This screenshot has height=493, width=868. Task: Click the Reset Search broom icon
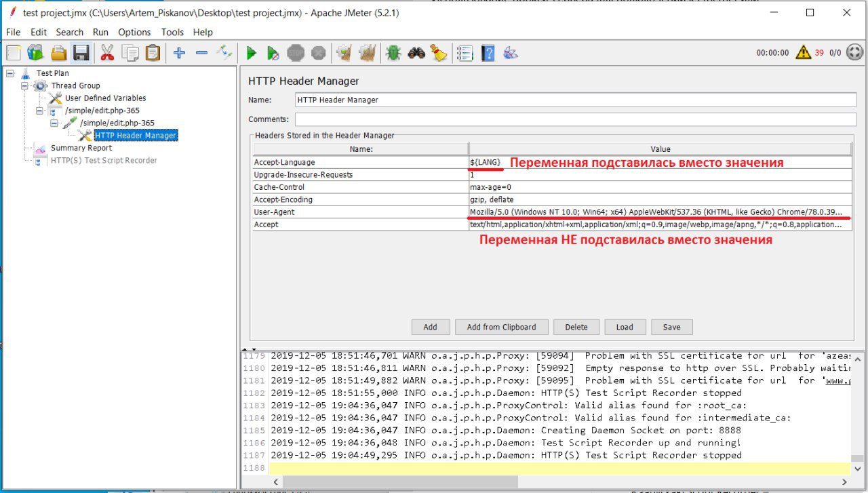439,52
